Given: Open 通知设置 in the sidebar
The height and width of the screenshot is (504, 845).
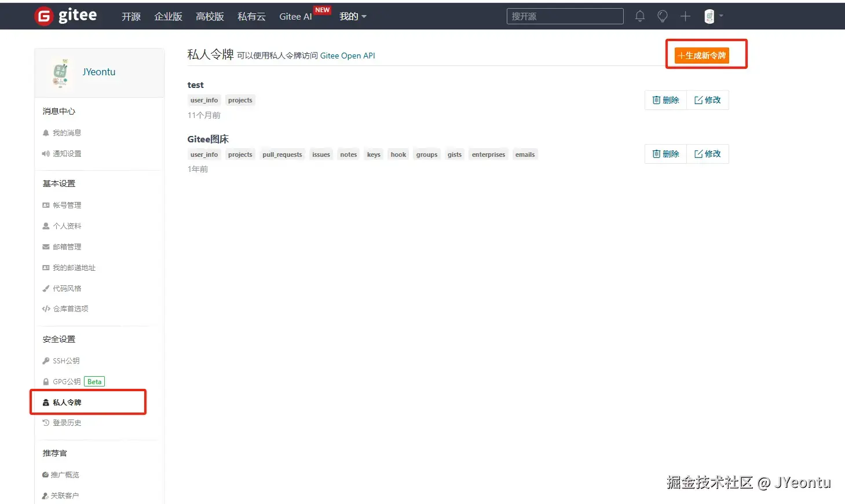Looking at the screenshot, I should [62, 153].
